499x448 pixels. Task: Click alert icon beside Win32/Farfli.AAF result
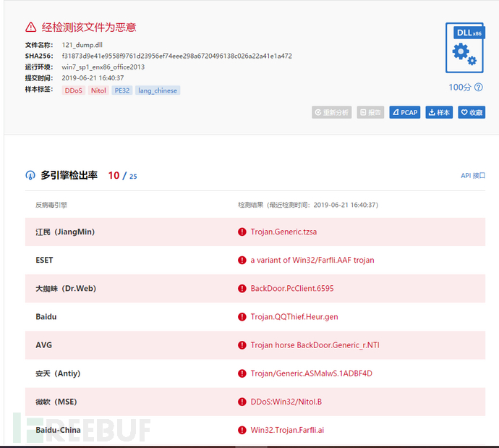tap(242, 260)
